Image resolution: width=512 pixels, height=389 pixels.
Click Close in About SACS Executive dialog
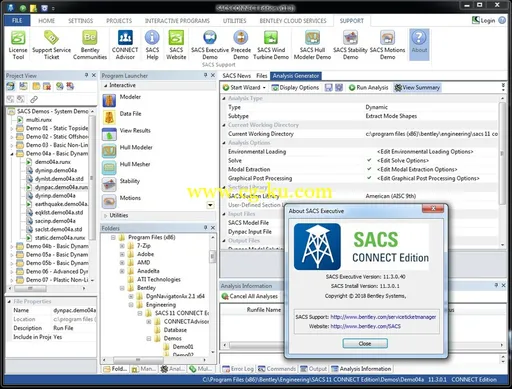click(365, 343)
